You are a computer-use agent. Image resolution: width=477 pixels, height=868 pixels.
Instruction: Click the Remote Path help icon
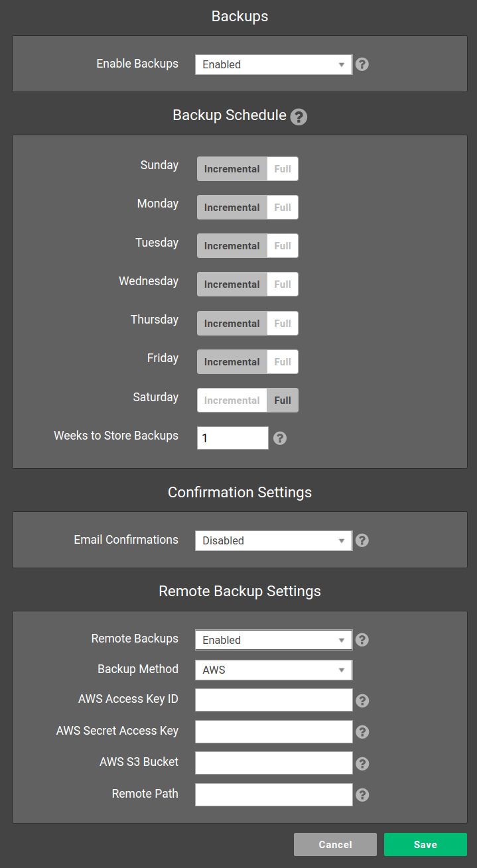(362, 794)
